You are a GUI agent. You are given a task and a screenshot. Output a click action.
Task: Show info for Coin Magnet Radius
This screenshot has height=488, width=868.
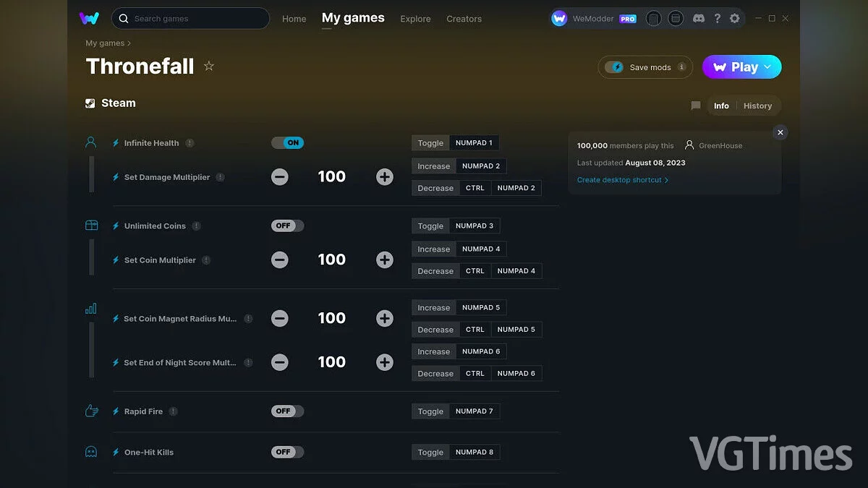(248, 319)
